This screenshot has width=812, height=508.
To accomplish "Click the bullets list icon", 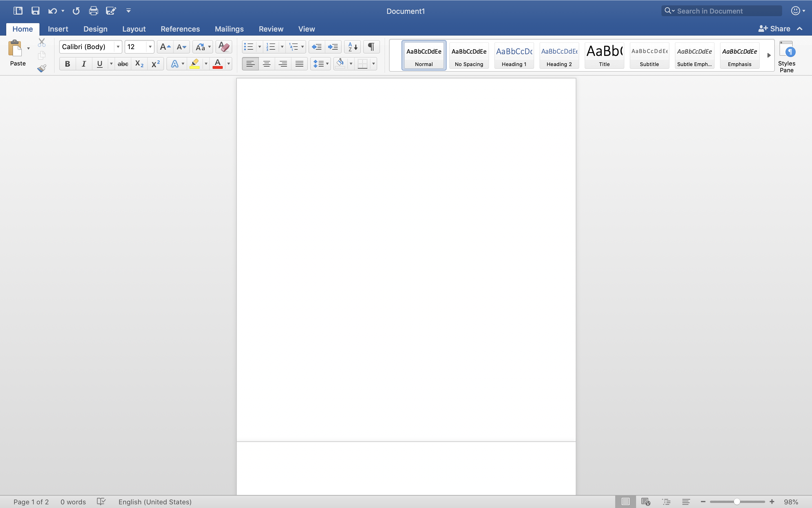I will click(249, 47).
